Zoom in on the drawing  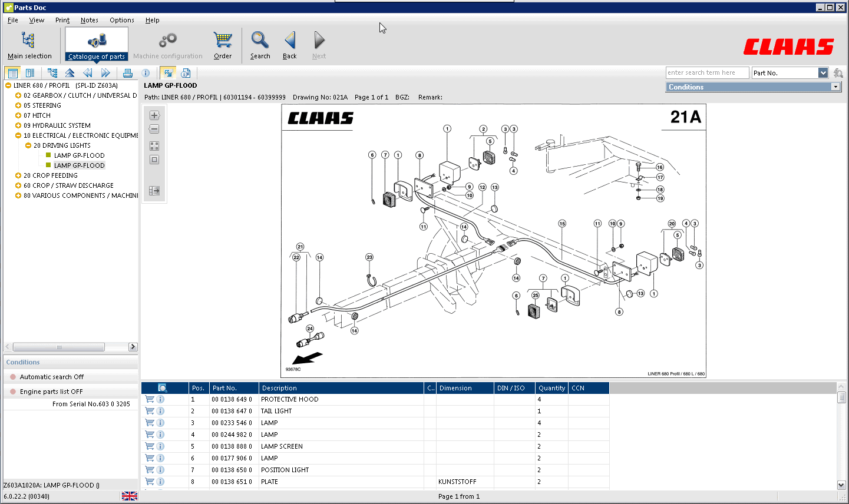[154, 115]
